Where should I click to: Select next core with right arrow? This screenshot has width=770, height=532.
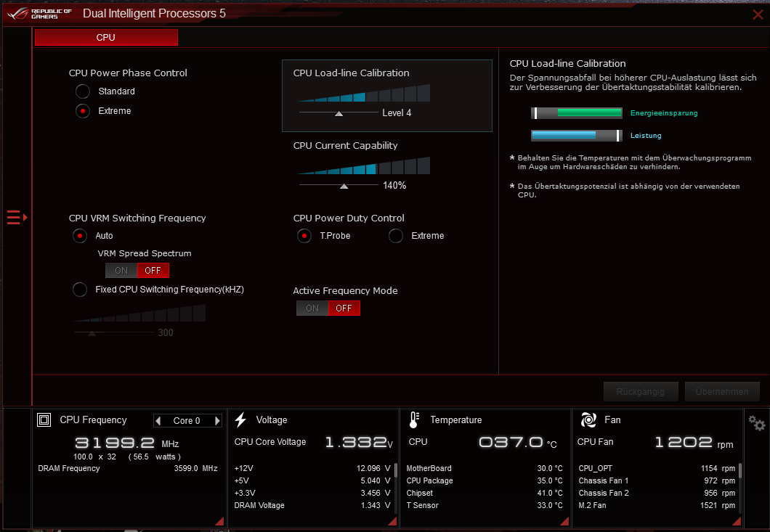coord(217,421)
